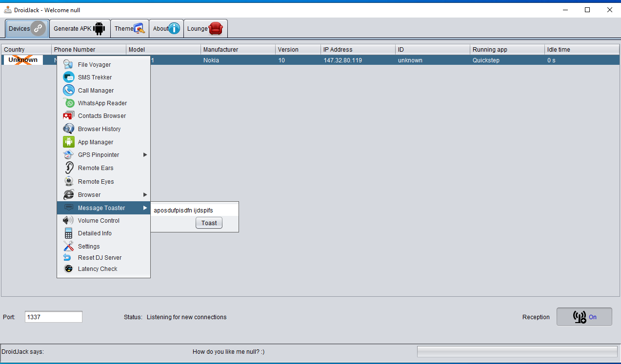The height and width of the screenshot is (364, 621).
Task: Sort by the ID column header
Action: click(x=433, y=49)
